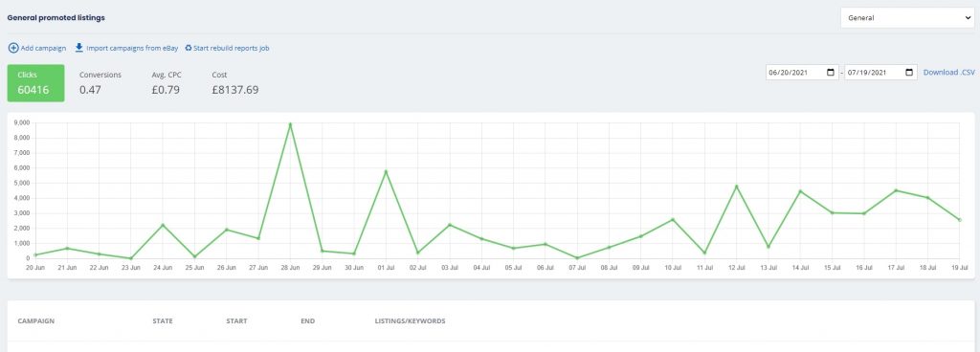Image resolution: width=980 pixels, height=352 pixels.
Task: Click the Start rebuild reports job link
Action: (232, 48)
